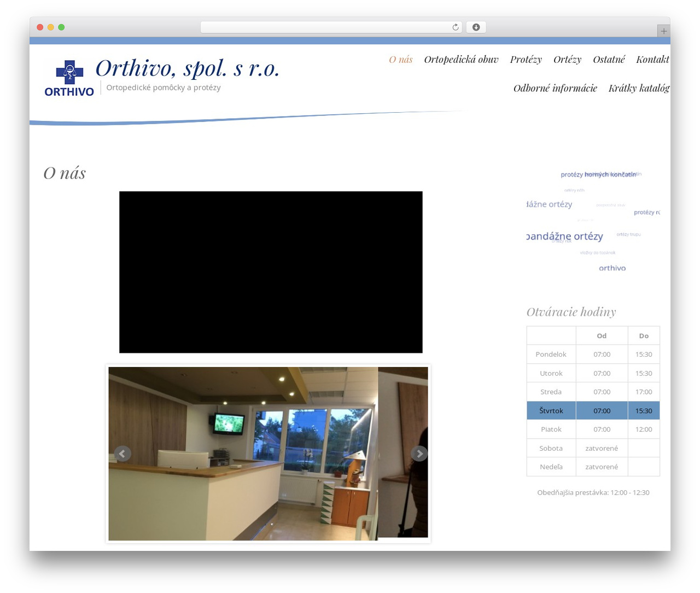Click the 'Streda' day cell

coord(551,392)
